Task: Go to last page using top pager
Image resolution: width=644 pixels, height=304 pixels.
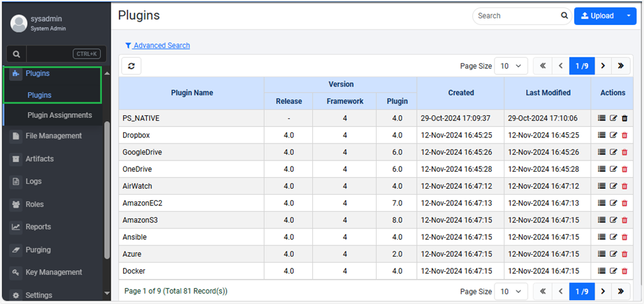Action: [x=620, y=66]
